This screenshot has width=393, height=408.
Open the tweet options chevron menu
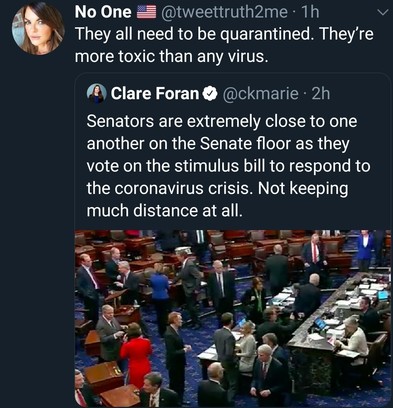click(x=384, y=13)
